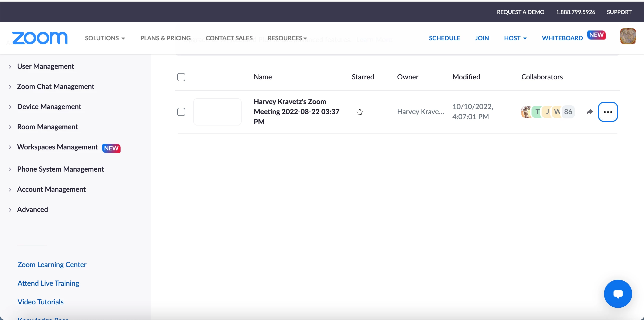Expand Workspaces Management in sidebar
The height and width of the screenshot is (320, 644).
point(57,147)
